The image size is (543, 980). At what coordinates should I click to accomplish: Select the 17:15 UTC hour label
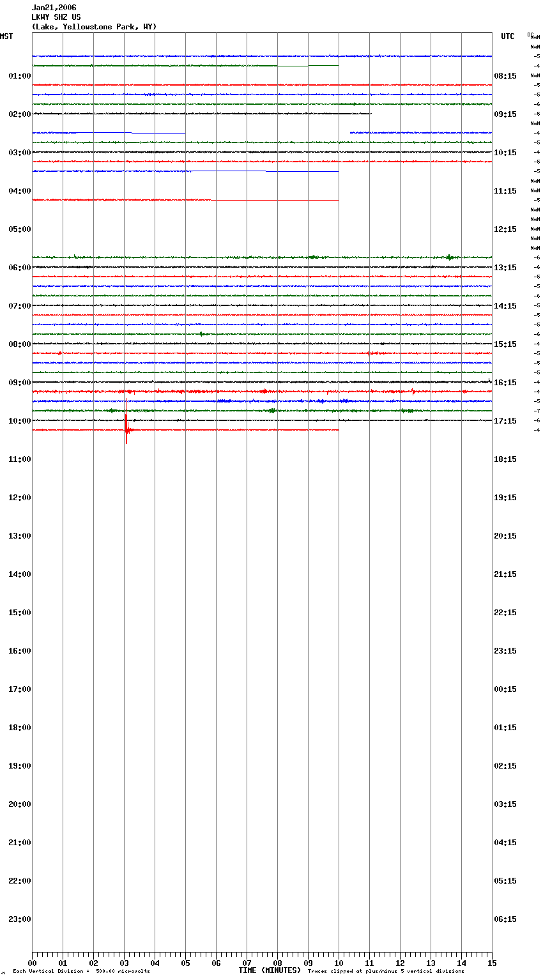(x=505, y=421)
